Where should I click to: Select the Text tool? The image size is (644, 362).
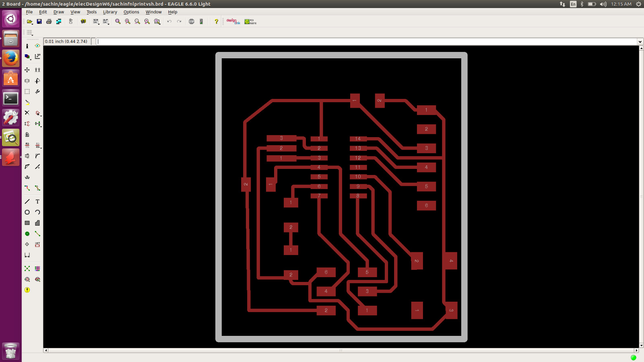[37, 202]
